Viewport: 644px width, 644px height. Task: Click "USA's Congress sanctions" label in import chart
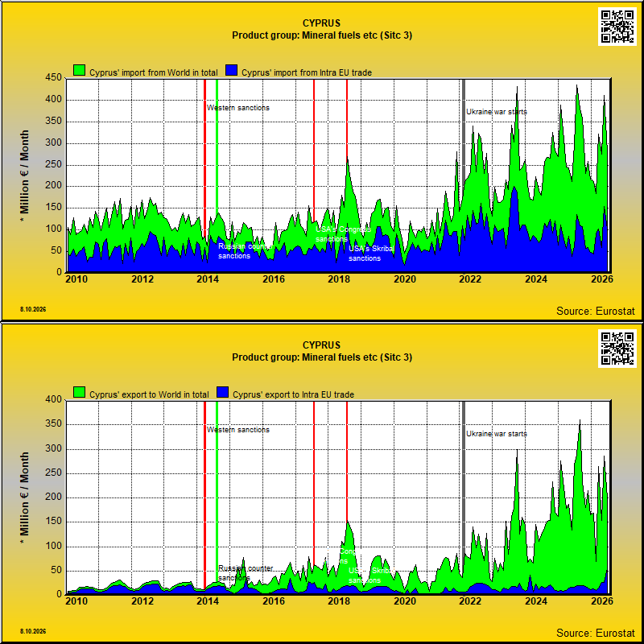(343, 234)
